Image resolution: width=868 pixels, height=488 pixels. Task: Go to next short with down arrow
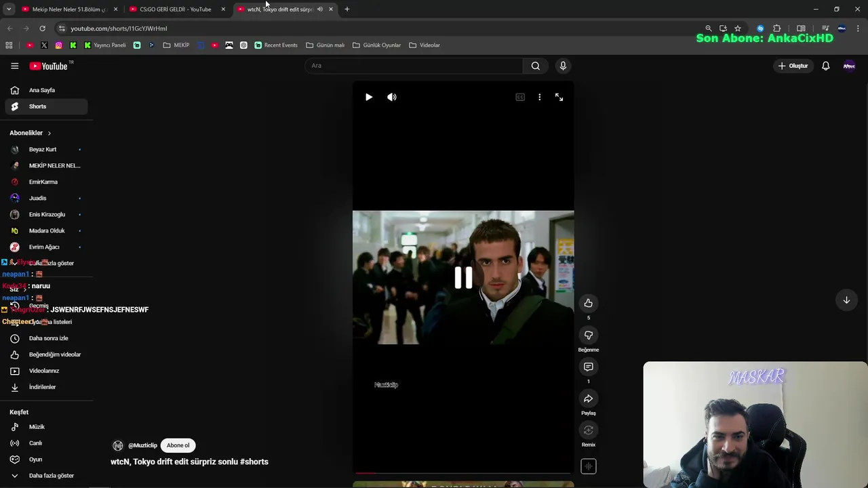pyautogui.click(x=846, y=300)
